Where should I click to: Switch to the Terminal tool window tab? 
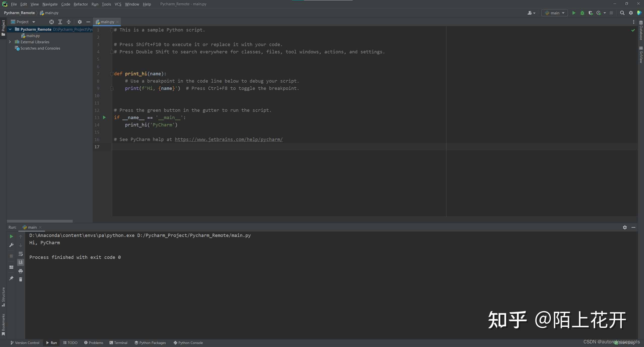118,343
